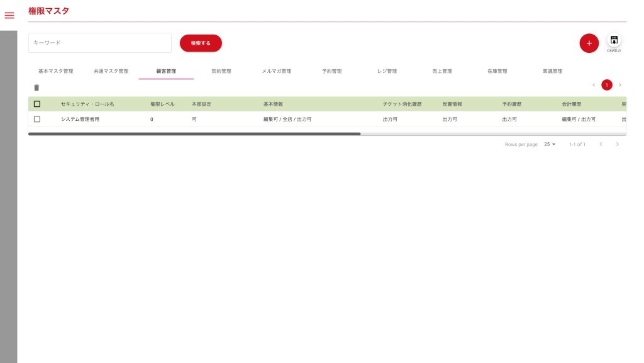Screen dimensions: 644x363
Task: Switch to 基本マスタ管理 tab
Action: [x=56, y=71]
